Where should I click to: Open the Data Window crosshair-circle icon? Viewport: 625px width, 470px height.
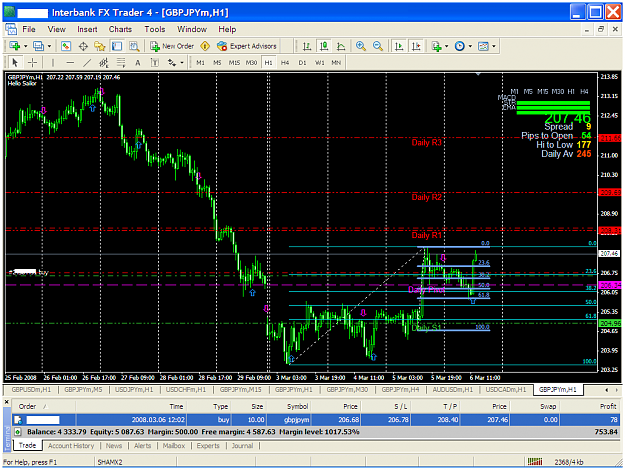pos(83,46)
